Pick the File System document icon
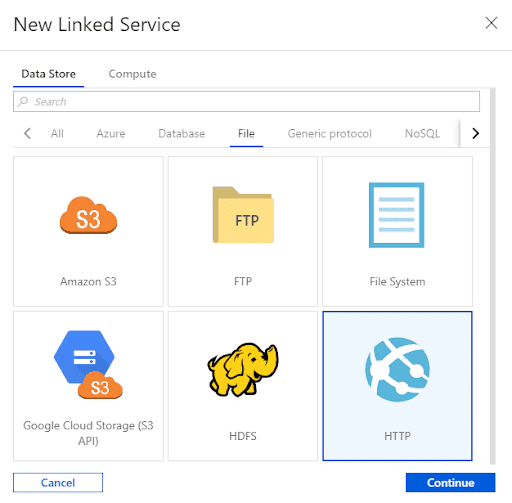This screenshot has width=512, height=503. [x=397, y=215]
